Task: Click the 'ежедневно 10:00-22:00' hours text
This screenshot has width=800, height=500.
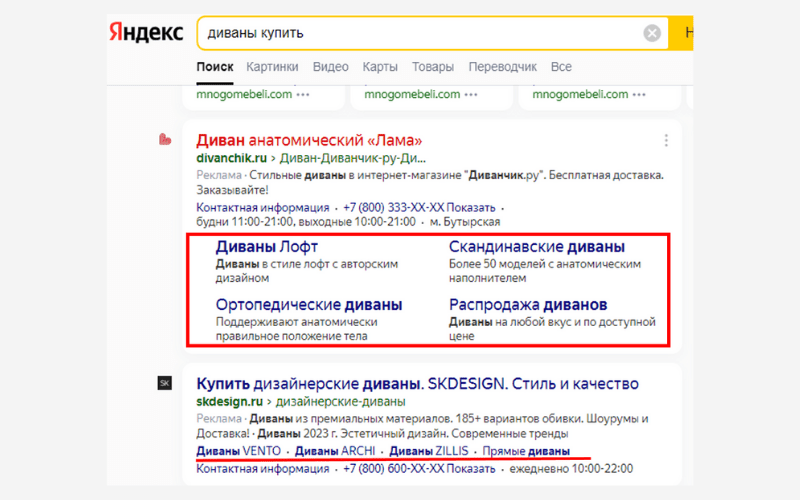Action: (x=571, y=468)
